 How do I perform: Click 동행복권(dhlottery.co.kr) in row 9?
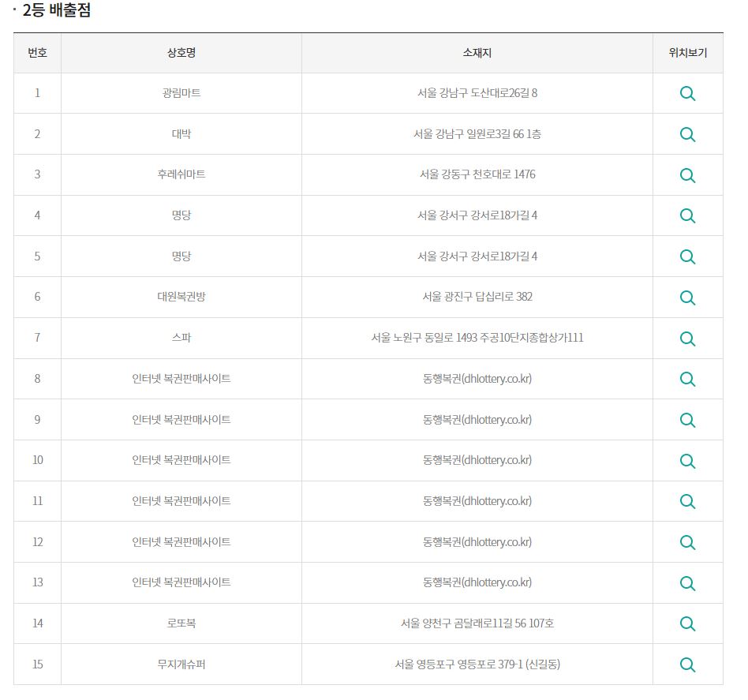[477, 420]
